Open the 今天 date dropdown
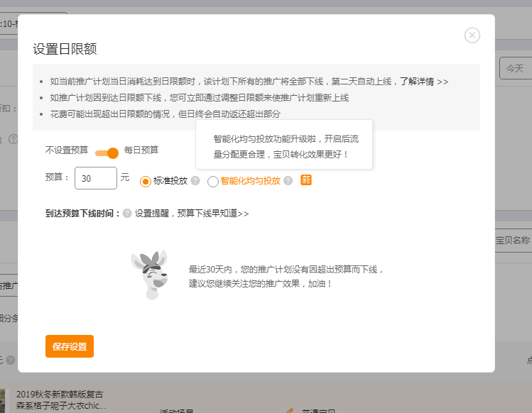 click(515, 69)
